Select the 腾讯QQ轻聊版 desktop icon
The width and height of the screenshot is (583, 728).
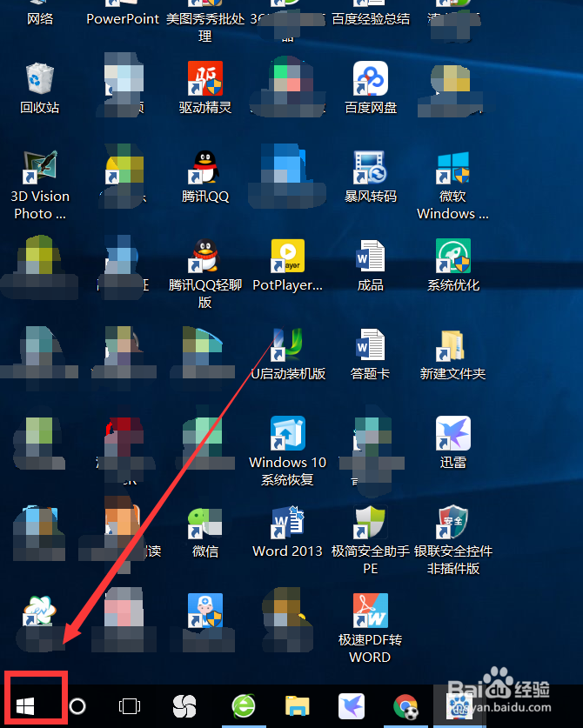pyautogui.click(x=204, y=256)
